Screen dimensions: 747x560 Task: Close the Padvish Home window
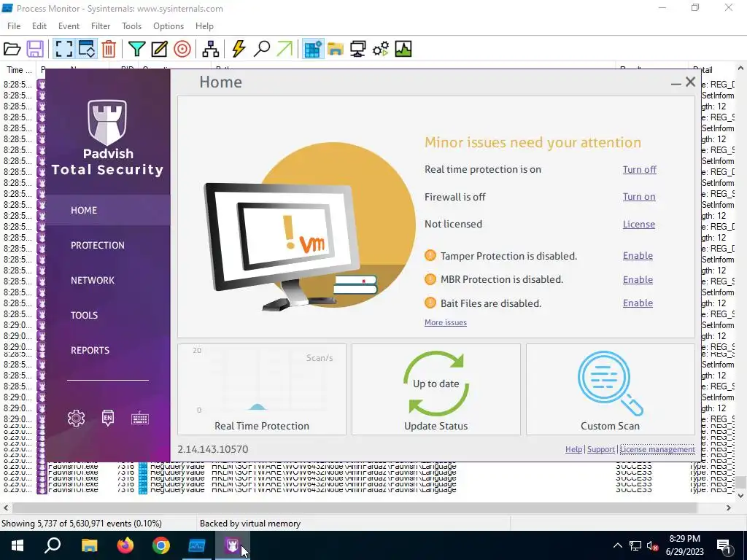(690, 82)
